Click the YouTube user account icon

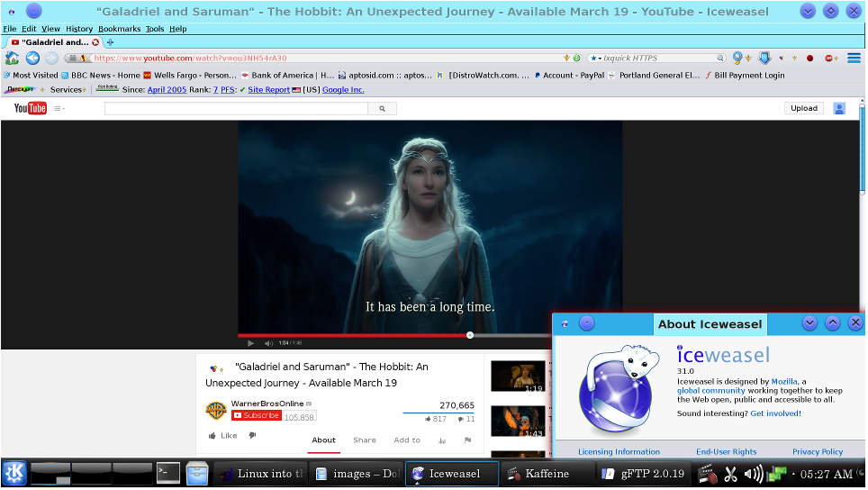[x=839, y=108]
